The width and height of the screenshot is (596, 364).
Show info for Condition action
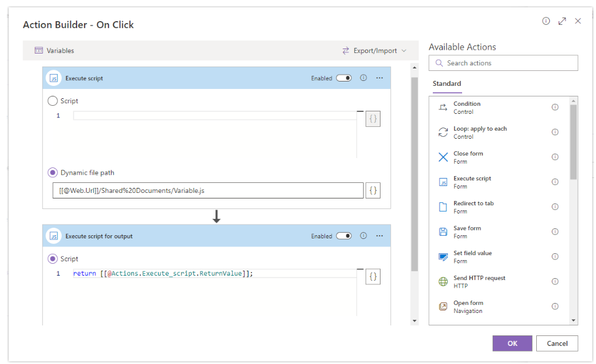coord(555,107)
